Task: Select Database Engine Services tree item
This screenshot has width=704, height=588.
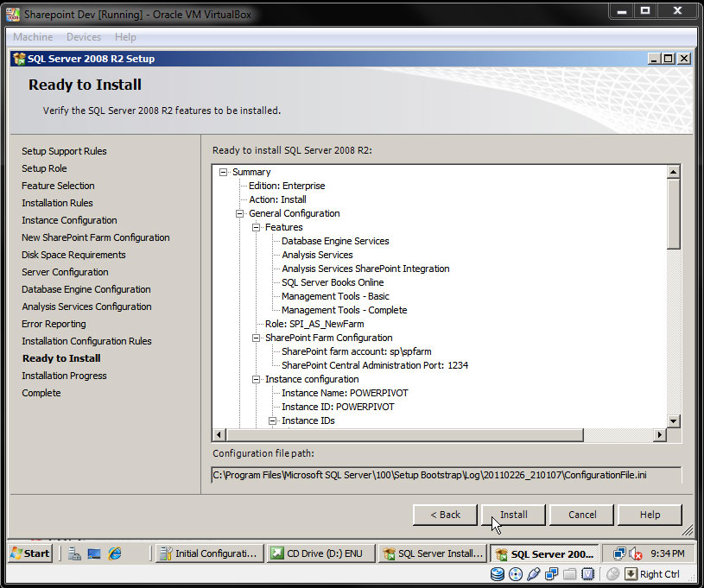Action: coord(335,241)
